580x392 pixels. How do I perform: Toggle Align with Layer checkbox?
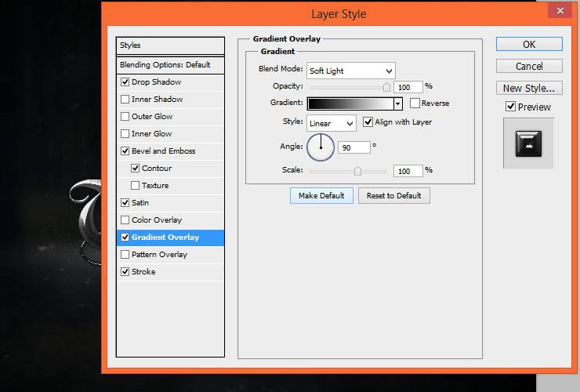pos(368,122)
